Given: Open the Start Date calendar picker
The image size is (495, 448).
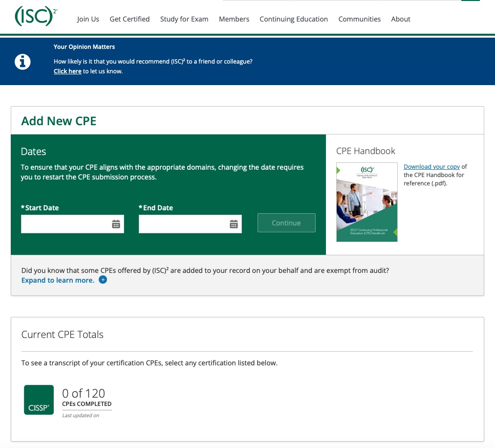Looking at the screenshot, I should click(x=116, y=224).
